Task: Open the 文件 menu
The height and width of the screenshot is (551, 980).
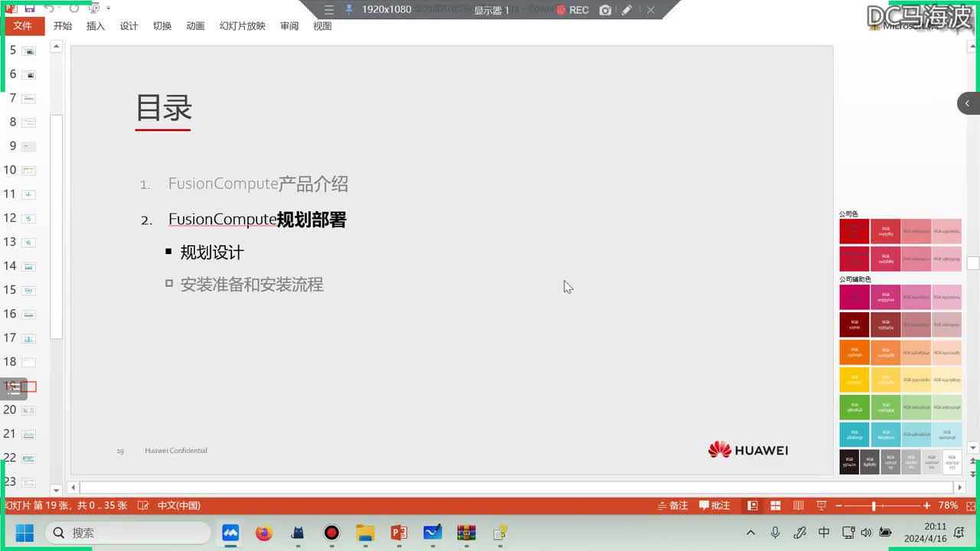Action: pyautogui.click(x=23, y=26)
